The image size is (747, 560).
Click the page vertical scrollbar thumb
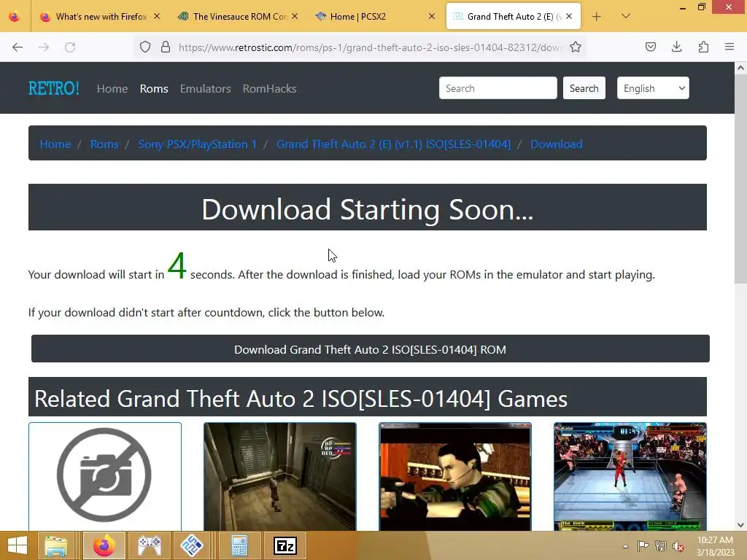[740, 179]
